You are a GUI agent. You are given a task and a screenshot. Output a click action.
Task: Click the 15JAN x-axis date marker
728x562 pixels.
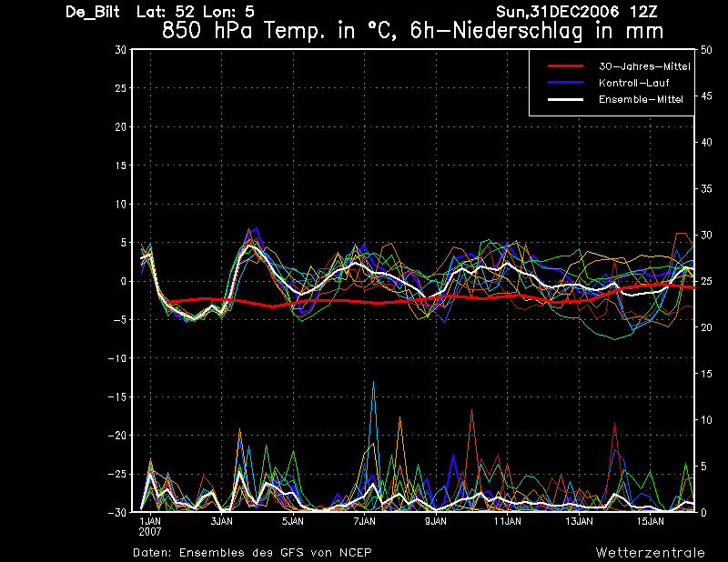(x=650, y=521)
